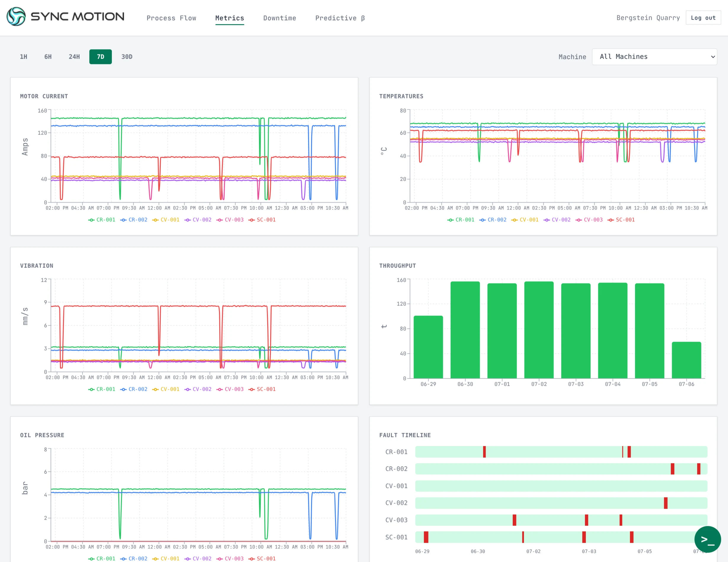728x562 pixels.
Task: Click first SC-001 fault marker in timeline
Action: [426, 537]
